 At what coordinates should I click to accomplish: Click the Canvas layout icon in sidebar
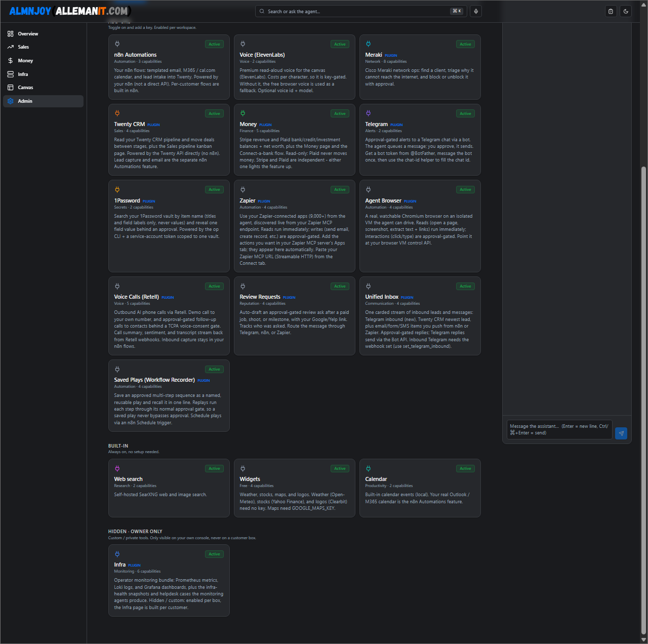[11, 88]
